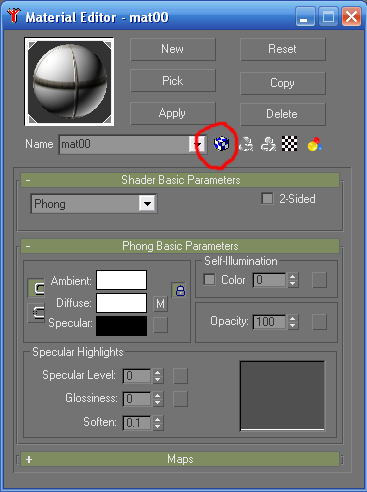
Task: Open the black Specular color swatch
Action: click(x=121, y=326)
